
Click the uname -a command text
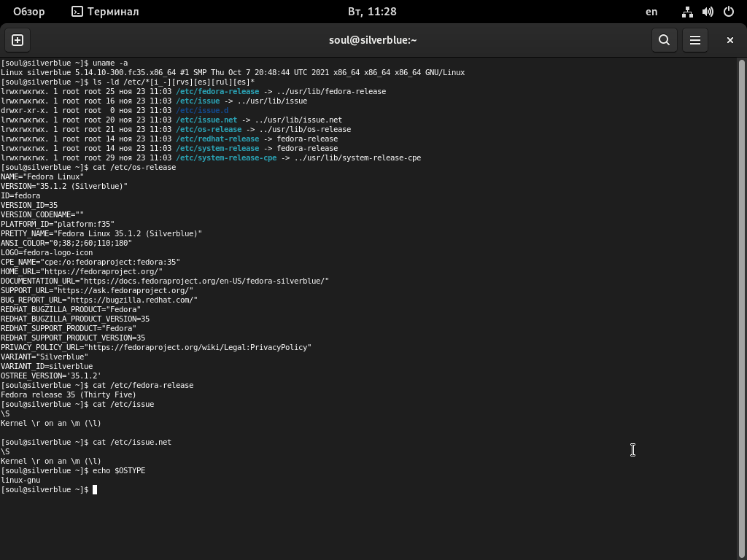point(110,63)
